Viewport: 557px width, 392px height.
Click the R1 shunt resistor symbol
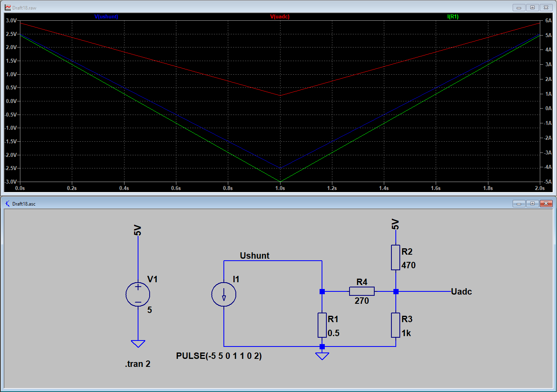pyautogui.click(x=322, y=325)
